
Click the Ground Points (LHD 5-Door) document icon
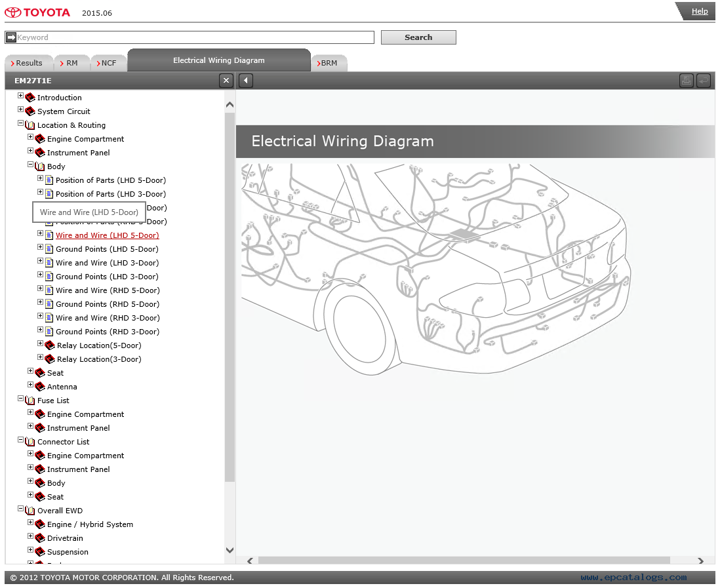point(49,249)
